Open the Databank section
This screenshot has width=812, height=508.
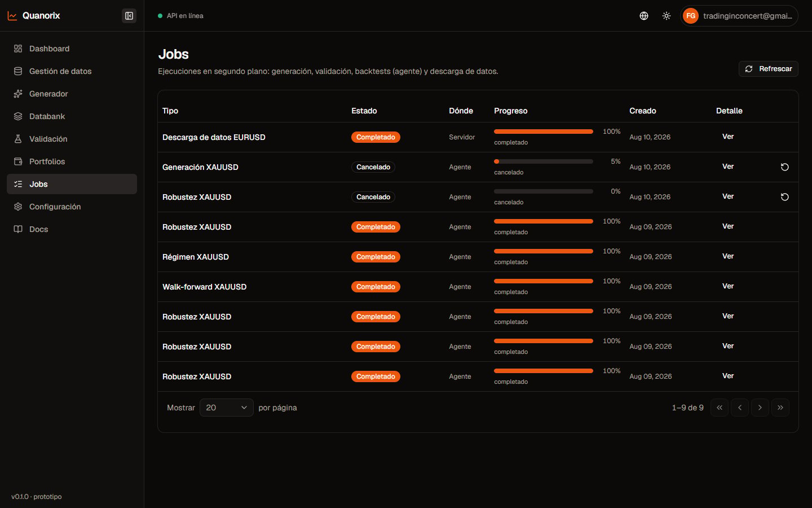click(x=72, y=116)
